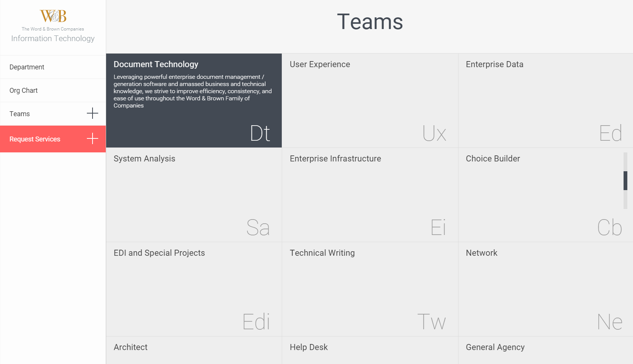Click the Ei abbreviation icon
Image resolution: width=633 pixels, height=364 pixels.
click(438, 227)
